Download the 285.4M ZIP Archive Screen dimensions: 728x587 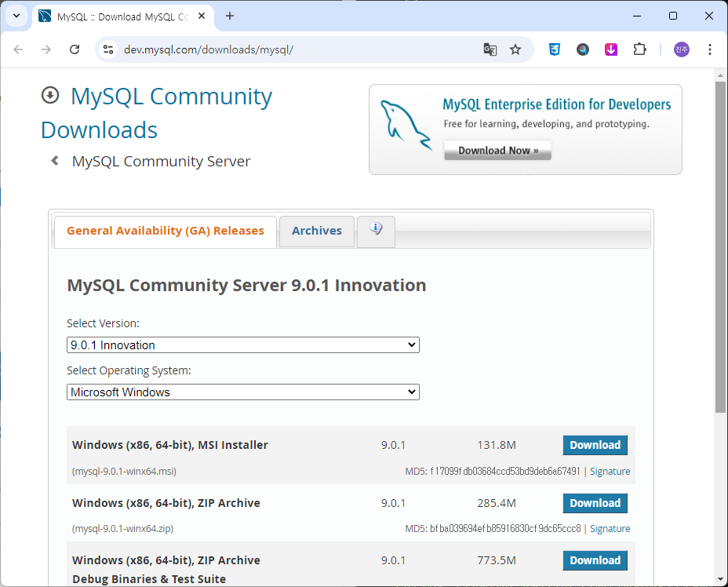point(595,503)
